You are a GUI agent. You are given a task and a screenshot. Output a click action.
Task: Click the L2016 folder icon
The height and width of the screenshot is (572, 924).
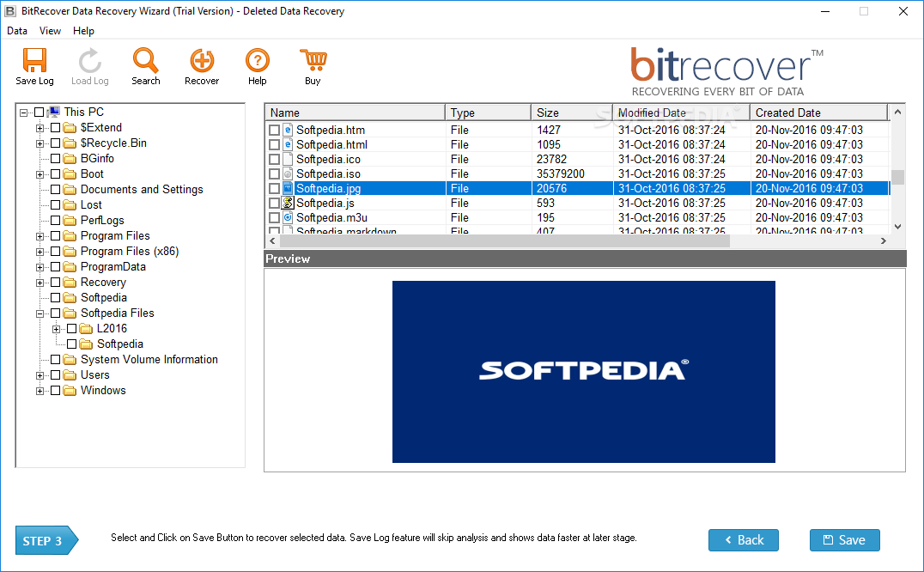click(87, 329)
